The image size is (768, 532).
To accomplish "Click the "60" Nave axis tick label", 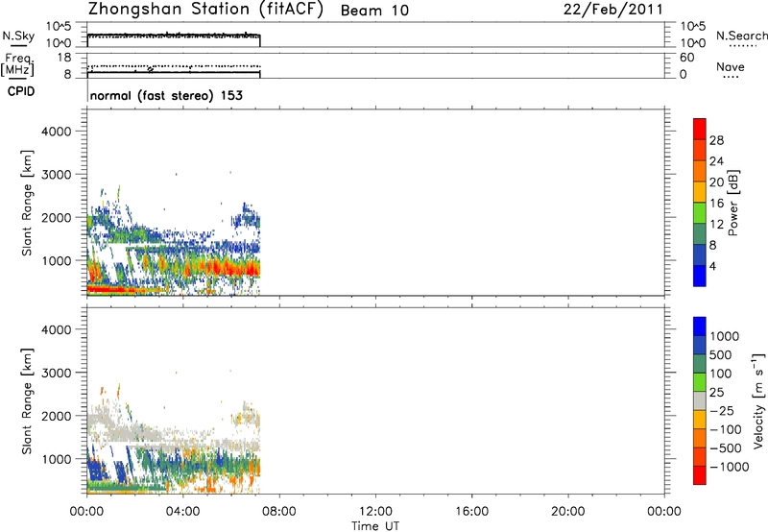I will [686, 58].
